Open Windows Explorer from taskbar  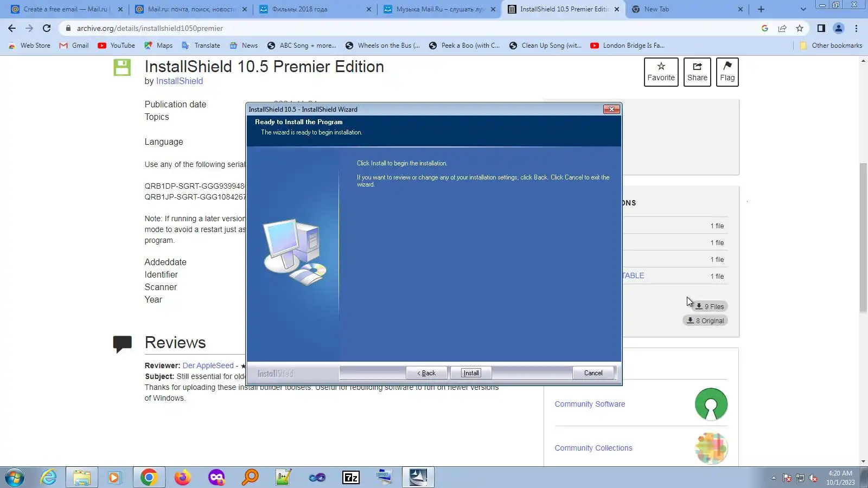coord(82,478)
